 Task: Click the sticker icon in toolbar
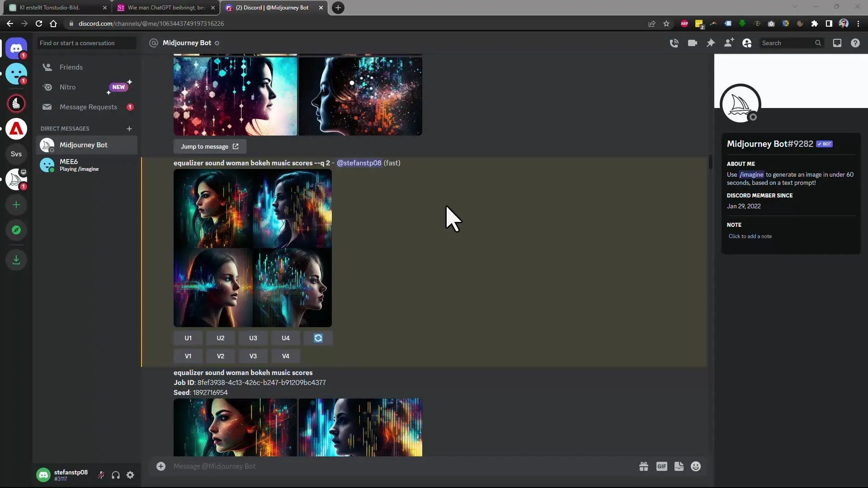pos(679,467)
